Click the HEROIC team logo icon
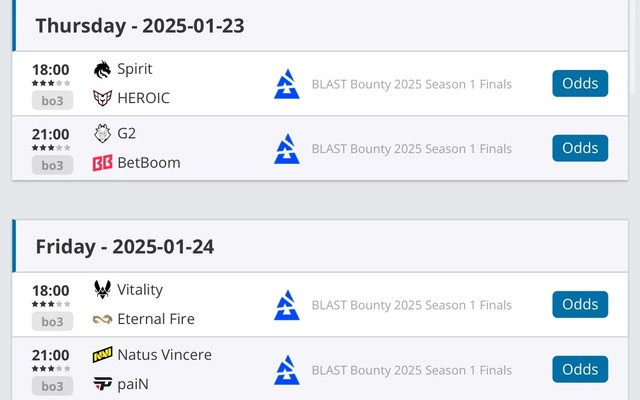The height and width of the screenshot is (400, 640). [x=102, y=98]
